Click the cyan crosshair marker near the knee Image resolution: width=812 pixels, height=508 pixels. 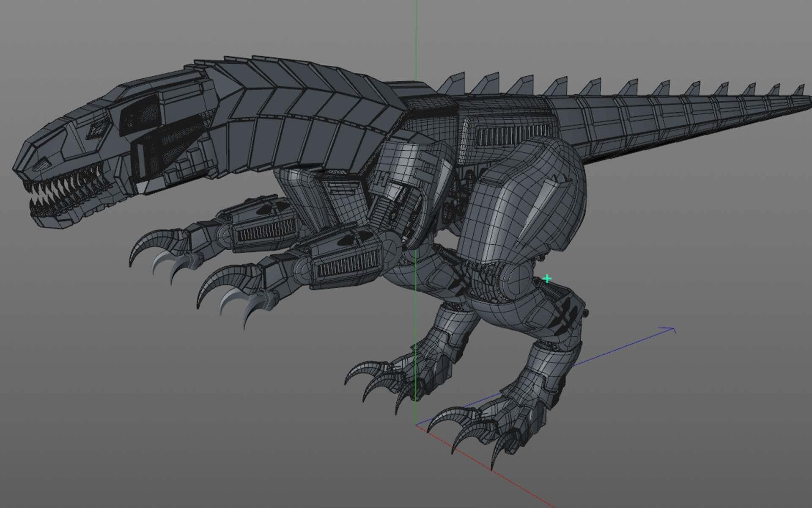click(547, 279)
